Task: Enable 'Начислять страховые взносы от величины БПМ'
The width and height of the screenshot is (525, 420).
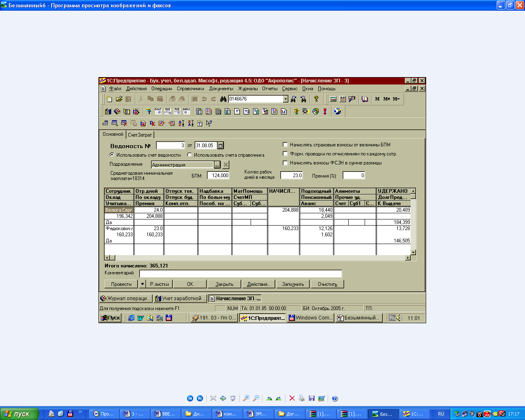Action: [x=285, y=144]
